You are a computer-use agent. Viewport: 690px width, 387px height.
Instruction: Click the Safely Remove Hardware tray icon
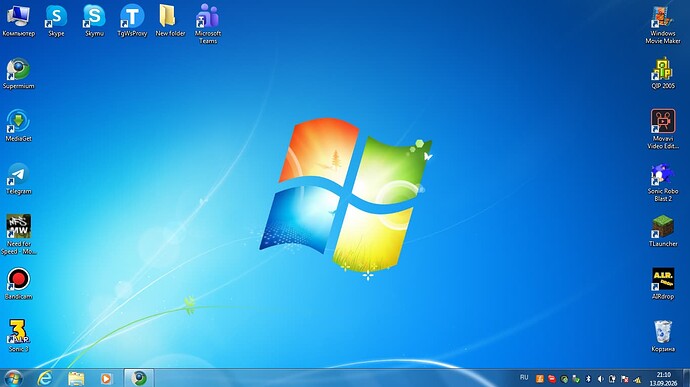(576, 379)
